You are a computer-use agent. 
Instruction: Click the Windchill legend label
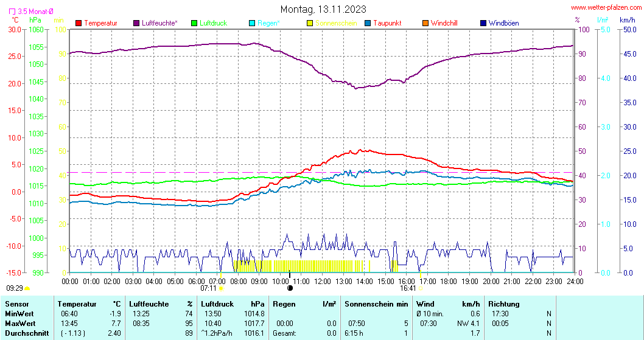pyautogui.click(x=444, y=23)
